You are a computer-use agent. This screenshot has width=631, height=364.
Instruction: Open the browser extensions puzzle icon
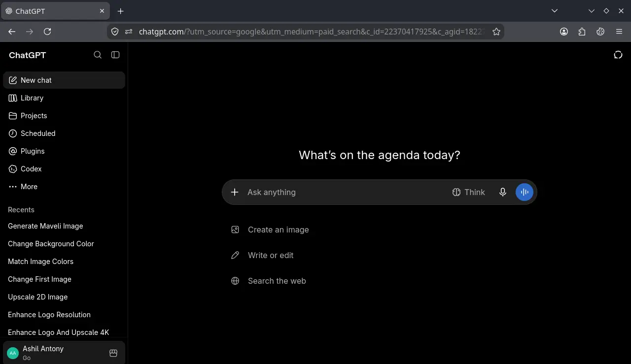coord(582,32)
